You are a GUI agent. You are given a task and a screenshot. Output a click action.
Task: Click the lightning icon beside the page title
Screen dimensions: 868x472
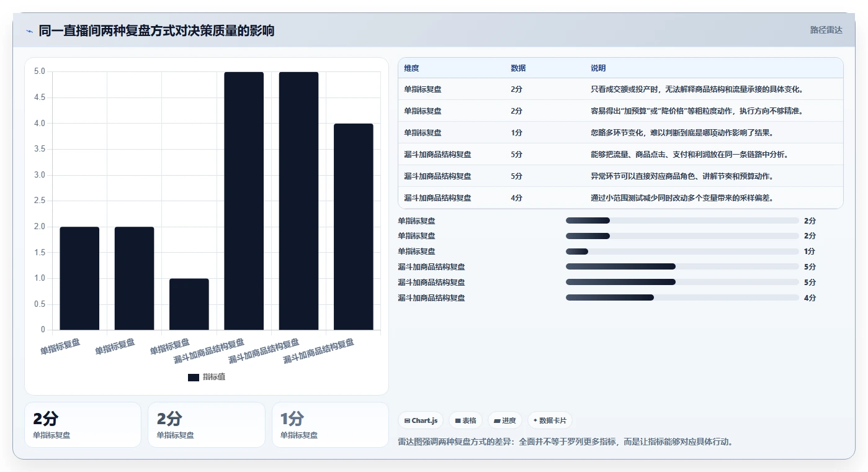pos(29,31)
